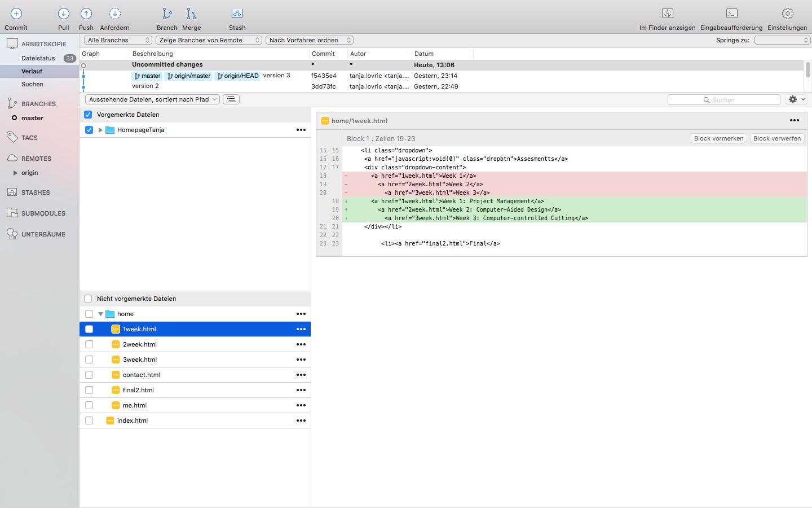Open more options for index.html row
The width and height of the screenshot is (812, 508).
(301, 421)
